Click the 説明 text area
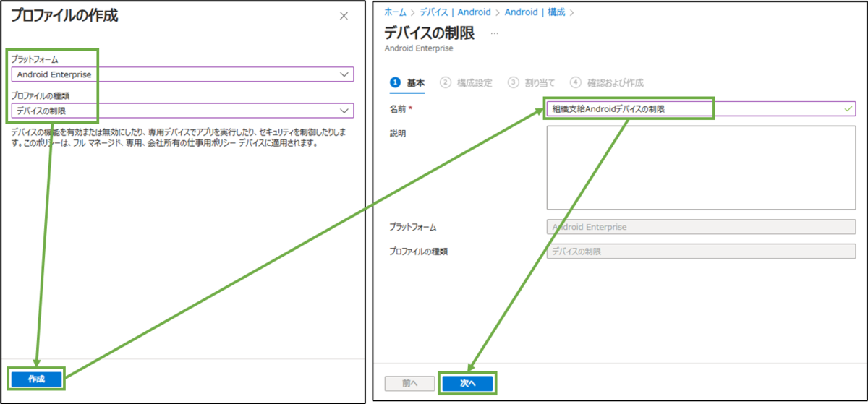Viewport: 868px width, 404px height. 702,168
